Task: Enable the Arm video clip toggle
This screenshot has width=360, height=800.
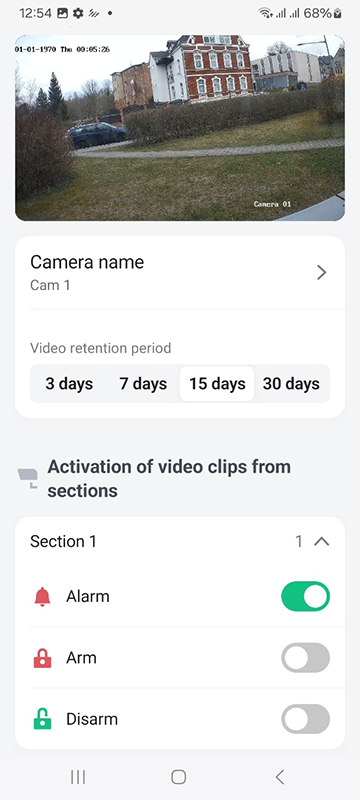Action: pos(305,658)
